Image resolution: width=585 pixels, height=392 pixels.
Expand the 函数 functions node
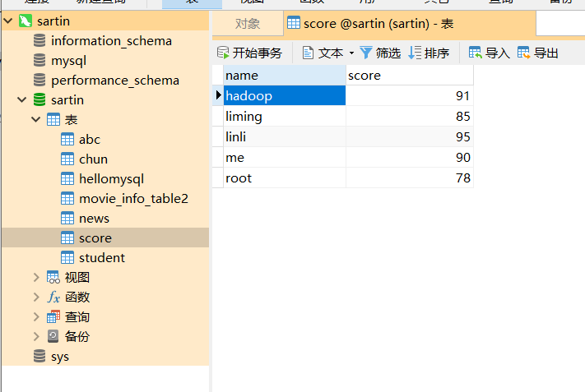(36, 297)
